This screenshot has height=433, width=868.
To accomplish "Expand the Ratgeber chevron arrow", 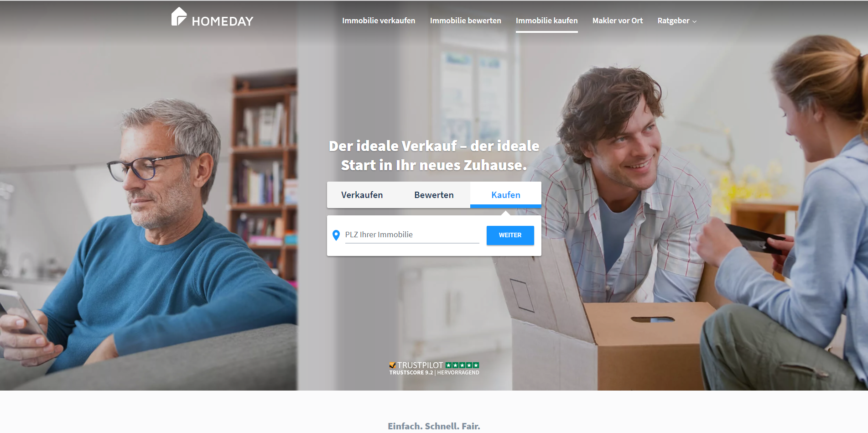I will tap(694, 21).
